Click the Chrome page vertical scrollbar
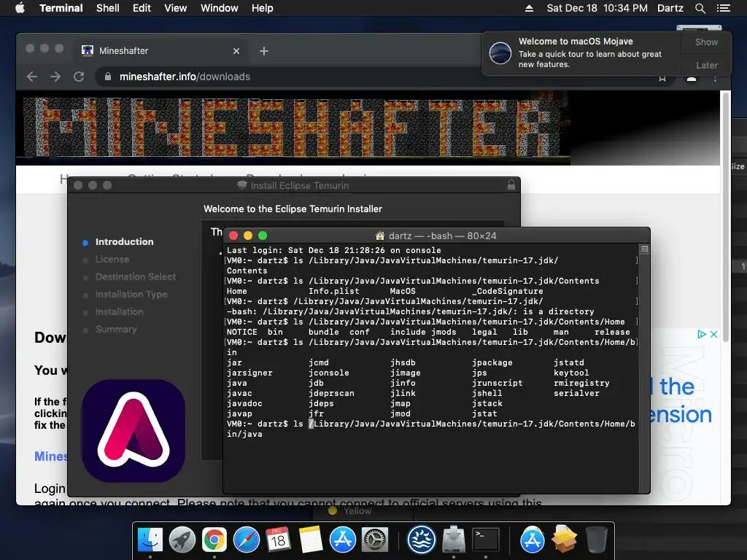747x560 pixels. coord(726,217)
